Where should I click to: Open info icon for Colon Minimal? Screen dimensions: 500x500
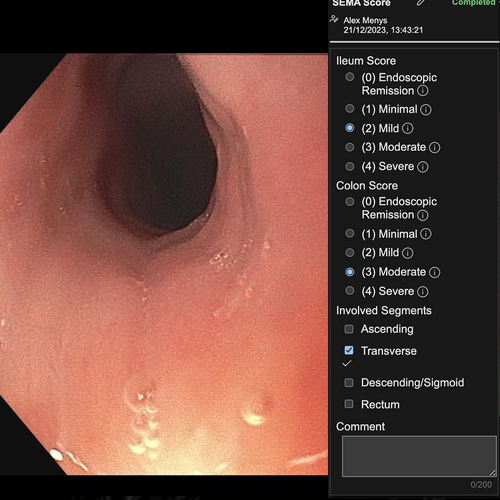pyautogui.click(x=426, y=234)
